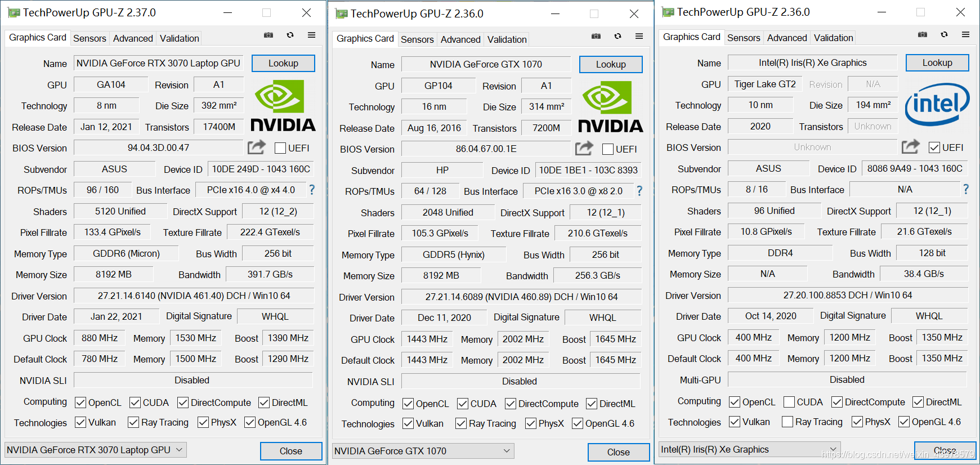
Task: Click GPU value Tiger Lake GT2
Action: 765,84
